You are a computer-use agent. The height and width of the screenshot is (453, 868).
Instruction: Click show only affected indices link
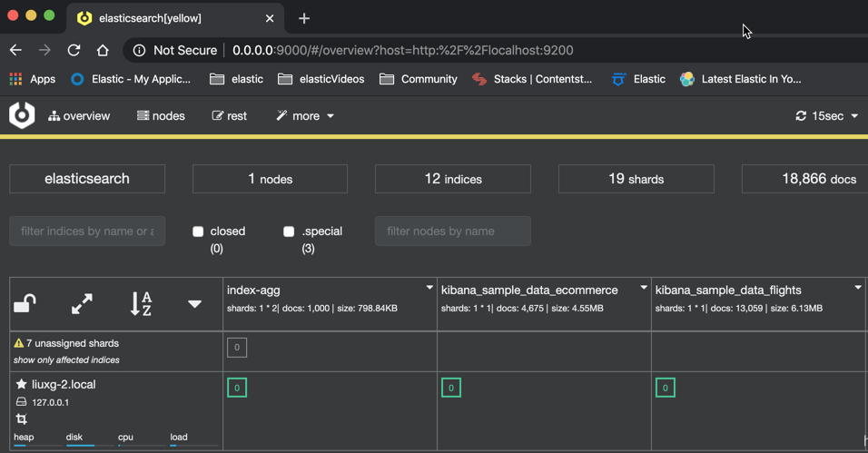(x=66, y=360)
